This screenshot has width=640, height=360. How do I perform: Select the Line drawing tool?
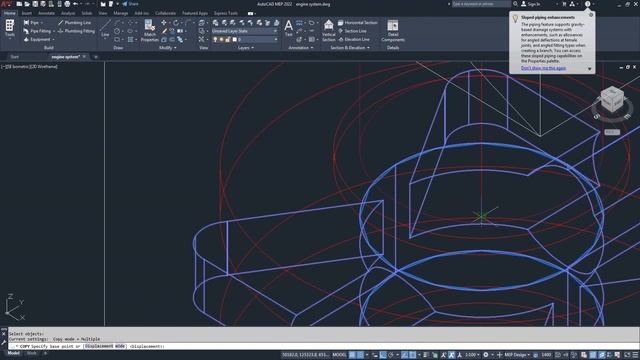tap(105, 29)
